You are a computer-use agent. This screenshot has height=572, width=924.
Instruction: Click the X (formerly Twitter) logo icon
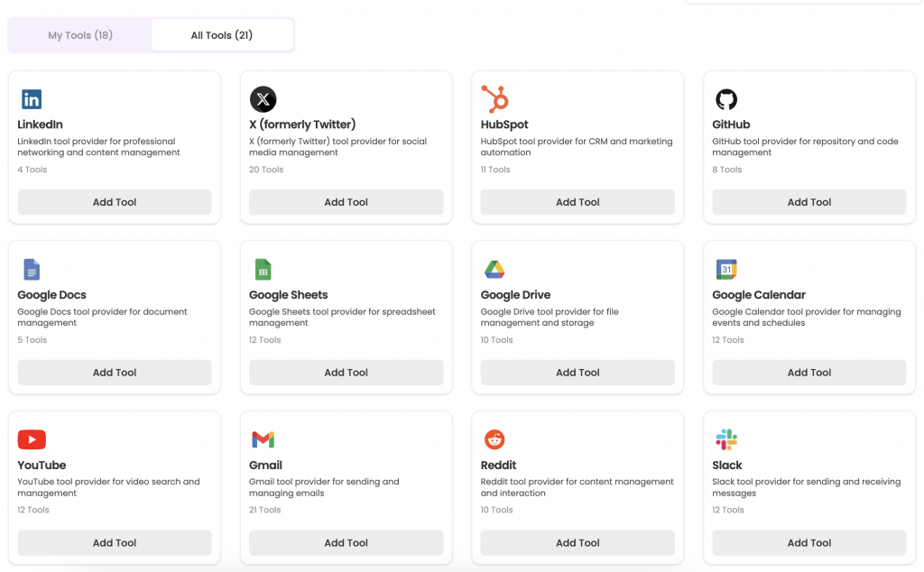tap(263, 99)
